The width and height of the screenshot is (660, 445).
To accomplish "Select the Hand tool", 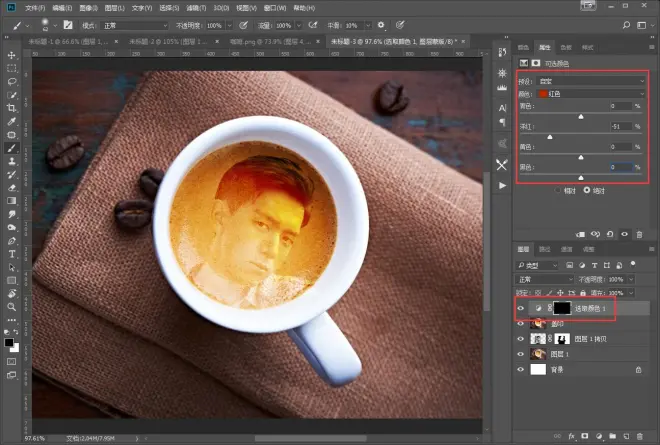I will 11,294.
